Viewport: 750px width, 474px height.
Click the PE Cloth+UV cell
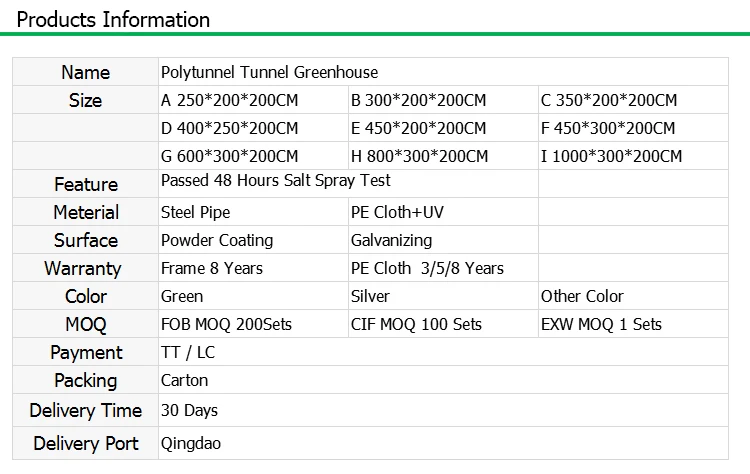[397, 212]
